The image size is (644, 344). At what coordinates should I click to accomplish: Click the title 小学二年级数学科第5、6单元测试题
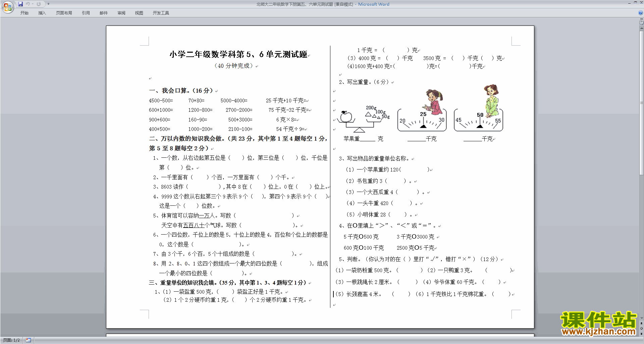[x=238, y=54]
